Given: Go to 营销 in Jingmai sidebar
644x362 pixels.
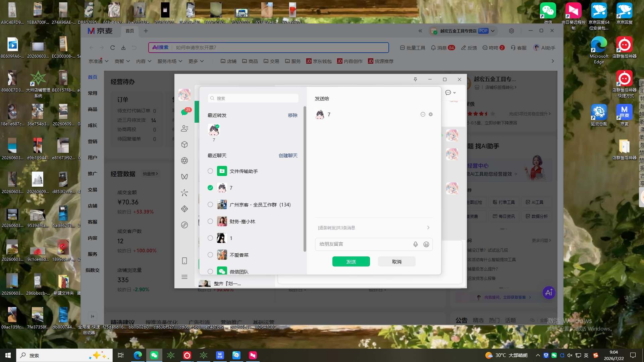Looking at the screenshot, I should 93,141.
